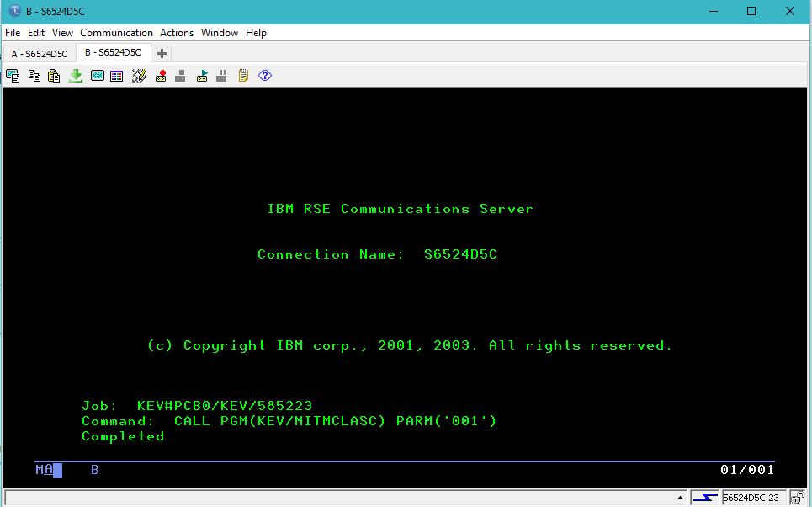Open the blue question mark help icon
The image size is (812, 507).
pyautogui.click(x=265, y=76)
